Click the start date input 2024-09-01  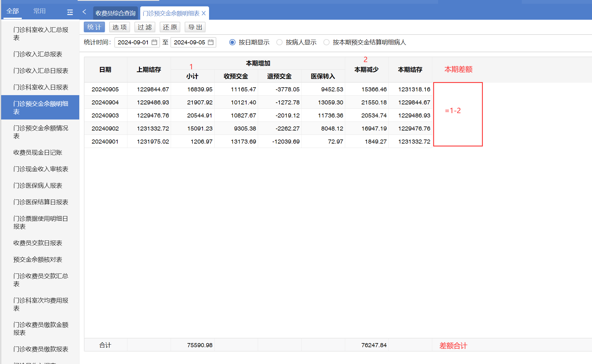(x=133, y=42)
